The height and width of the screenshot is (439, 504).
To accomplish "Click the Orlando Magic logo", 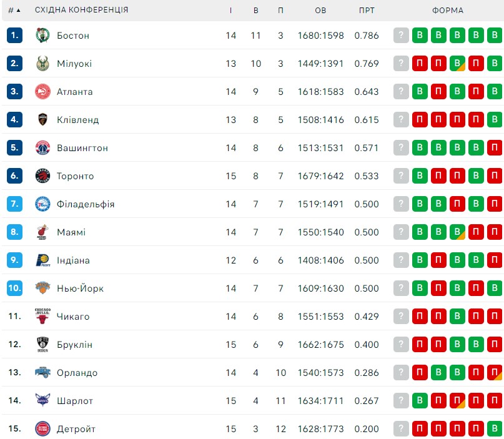I will (42, 372).
